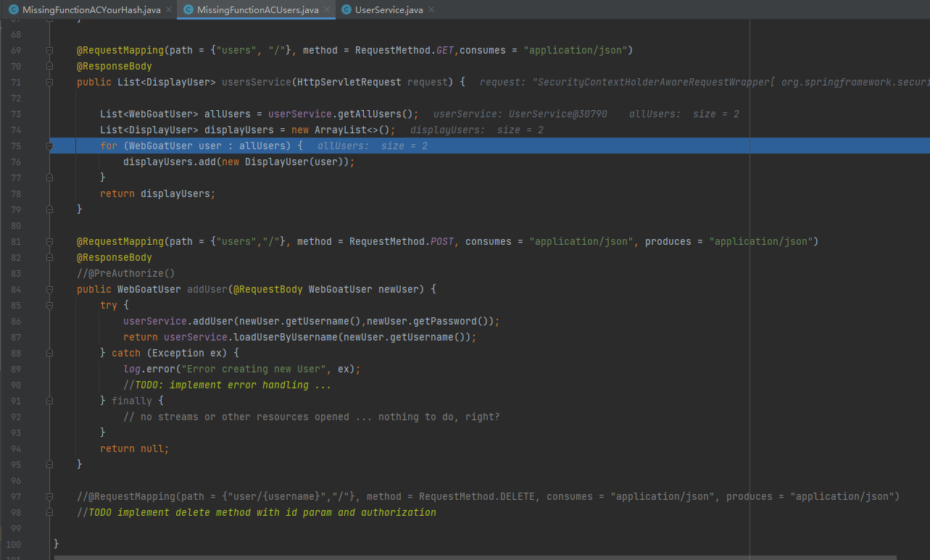Click the @ResponseBody annotation on line 70
The width and height of the screenshot is (930, 560).
tap(115, 67)
